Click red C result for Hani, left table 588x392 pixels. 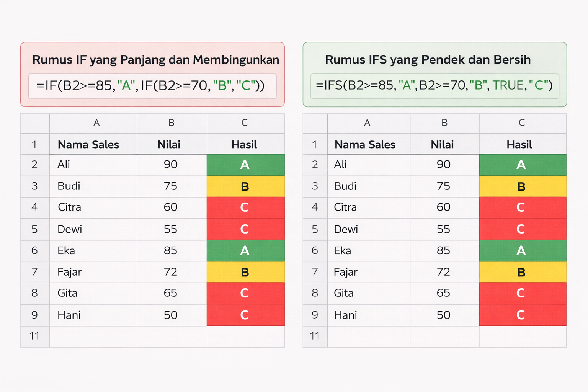tap(245, 315)
